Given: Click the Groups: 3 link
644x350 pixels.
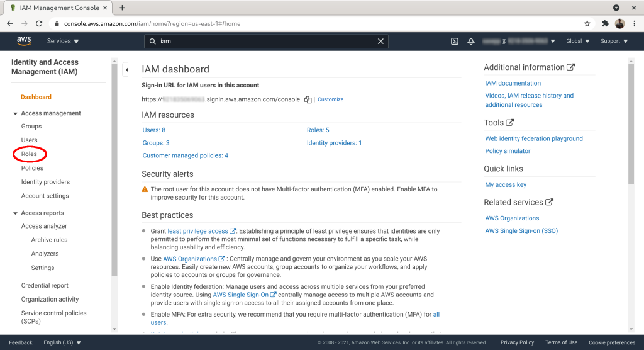Looking at the screenshot, I should (x=156, y=143).
